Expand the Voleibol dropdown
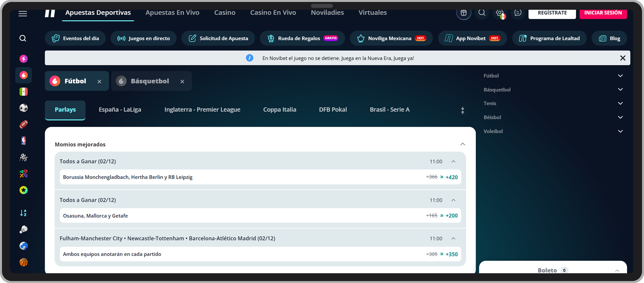The height and width of the screenshot is (283, 644). click(x=620, y=131)
